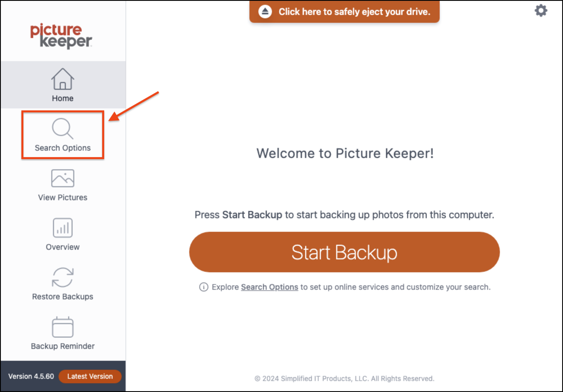Select the Overview sidebar label
The height and width of the screenshot is (392, 563).
tap(62, 247)
